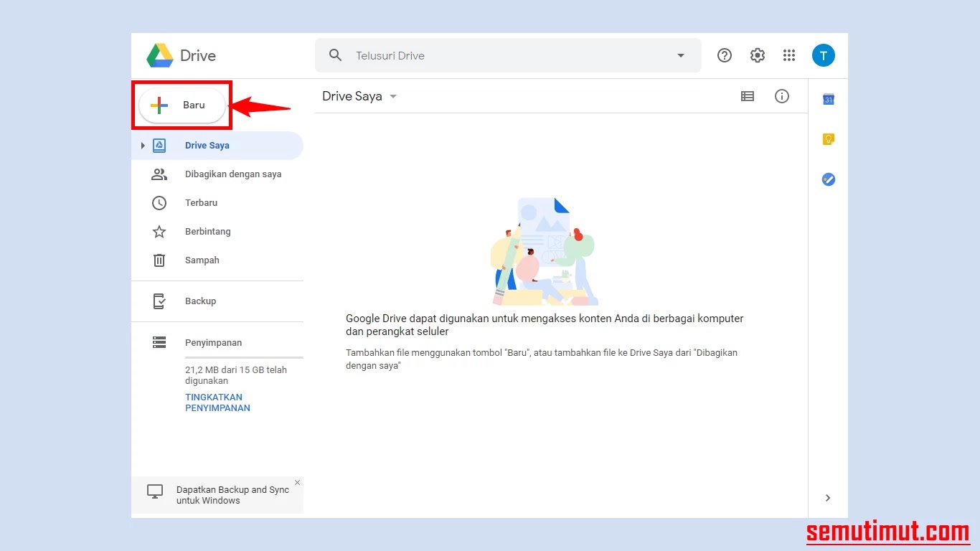This screenshot has height=551, width=980.
Task: Switch to list view layout icon
Action: pyautogui.click(x=748, y=96)
